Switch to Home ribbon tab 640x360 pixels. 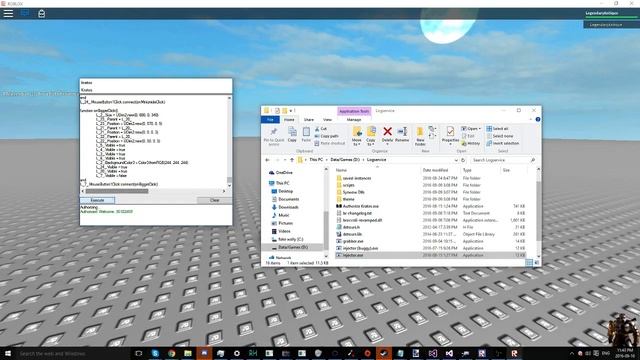(289, 120)
